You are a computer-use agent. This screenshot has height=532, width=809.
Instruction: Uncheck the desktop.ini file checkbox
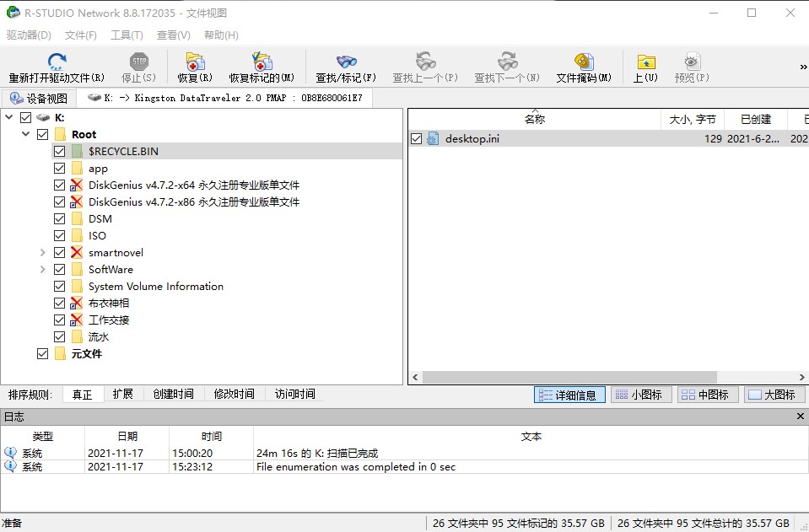coord(416,138)
